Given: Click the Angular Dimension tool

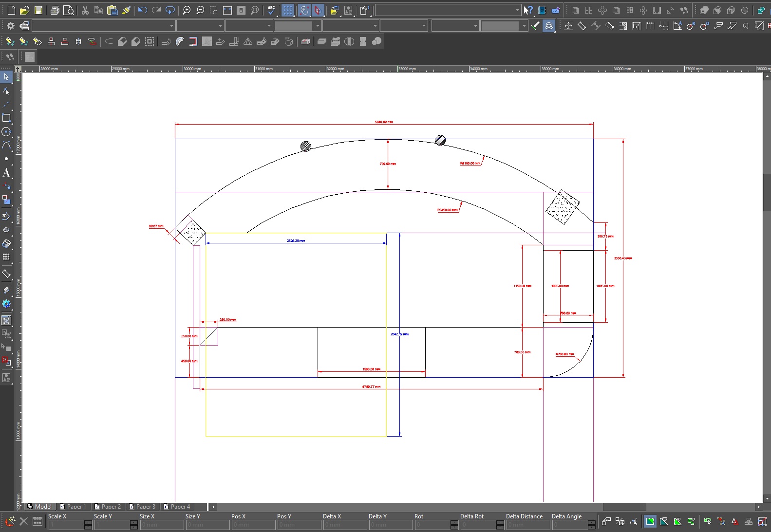Looking at the screenshot, I should (x=677, y=26).
